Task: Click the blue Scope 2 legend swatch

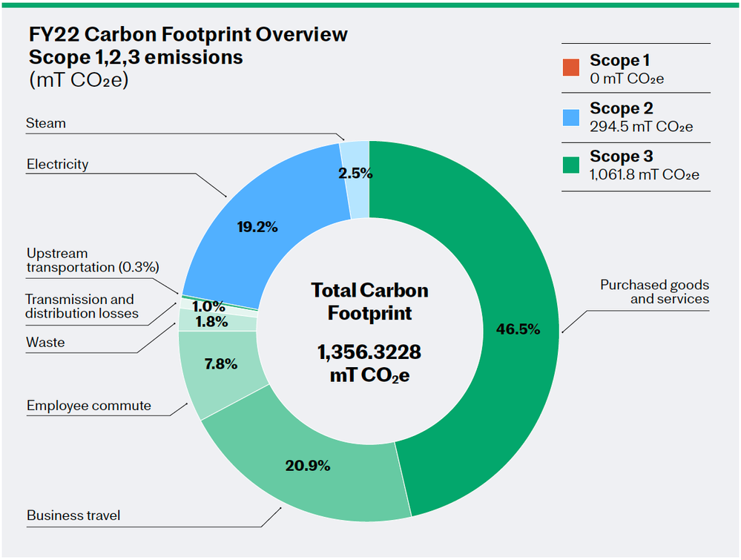Action: (x=571, y=118)
